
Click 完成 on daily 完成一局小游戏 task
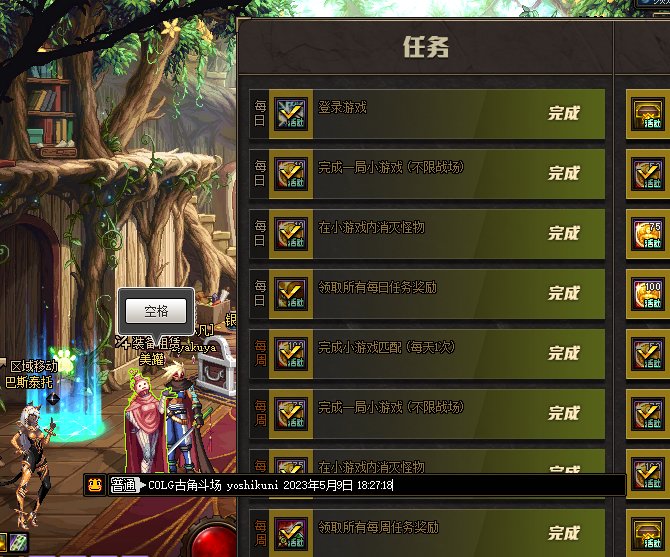click(x=564, y=173)
